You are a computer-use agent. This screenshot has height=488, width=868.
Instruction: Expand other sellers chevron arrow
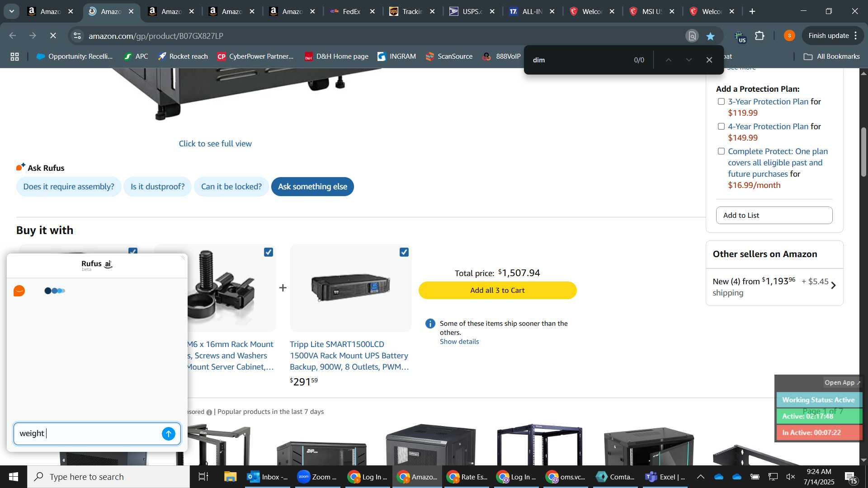834,286
